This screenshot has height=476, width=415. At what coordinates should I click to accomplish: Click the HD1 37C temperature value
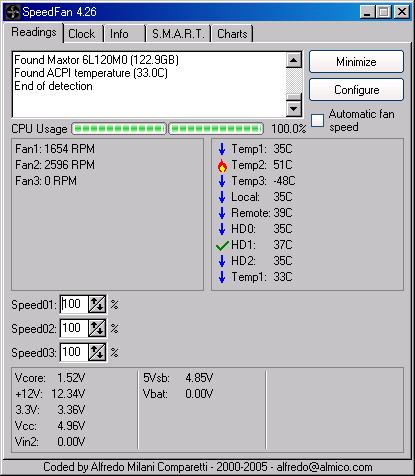[283, 245]
